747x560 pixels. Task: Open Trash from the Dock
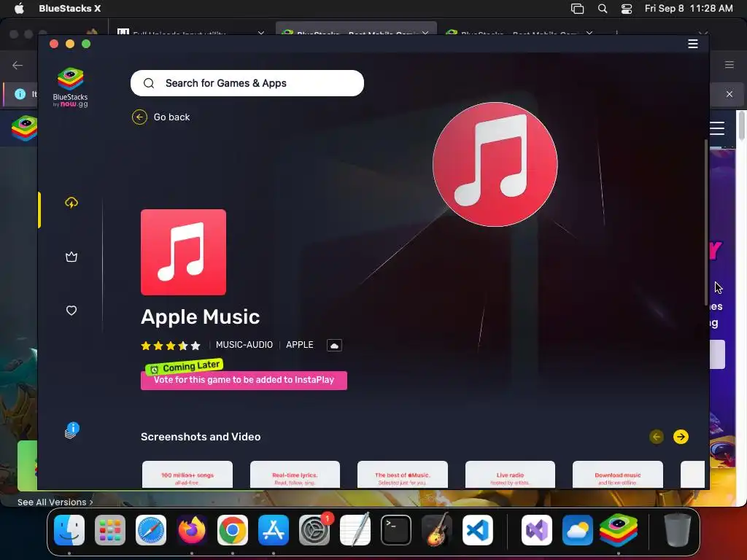[x=678, y=530]
